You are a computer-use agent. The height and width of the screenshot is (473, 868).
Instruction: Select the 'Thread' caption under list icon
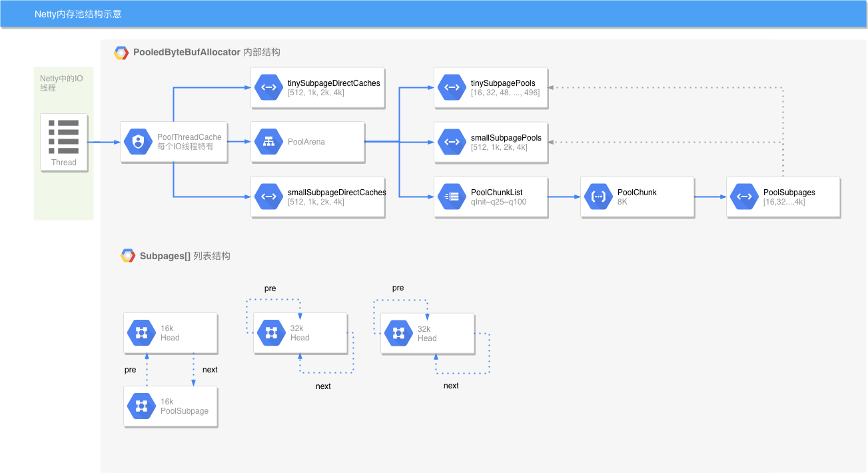coord(64,163)
